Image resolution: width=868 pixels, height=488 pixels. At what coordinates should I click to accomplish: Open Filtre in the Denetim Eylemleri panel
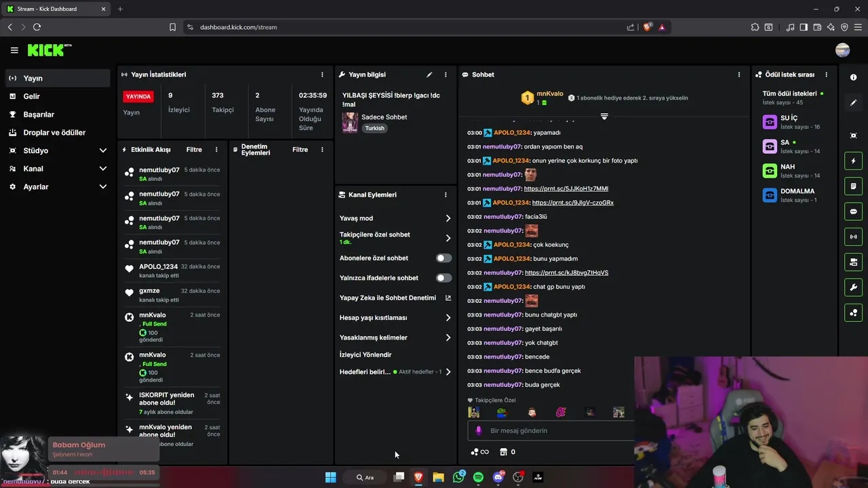point(300,150)
